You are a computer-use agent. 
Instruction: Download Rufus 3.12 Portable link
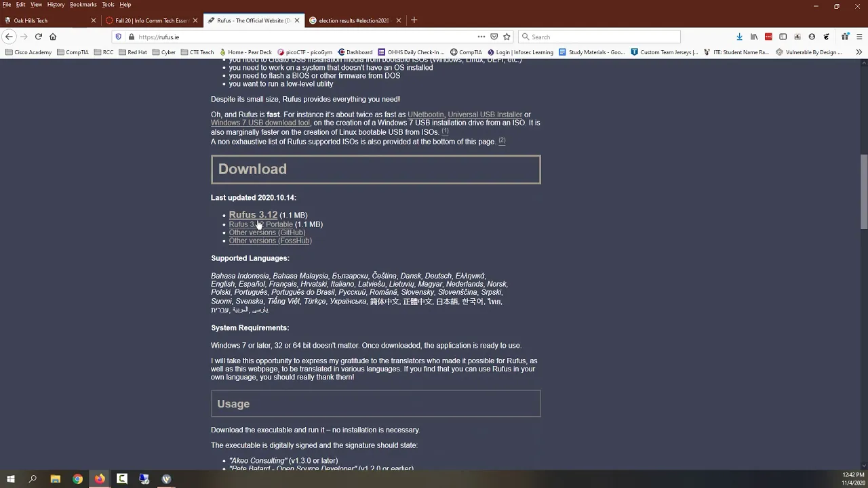[261, 224]
